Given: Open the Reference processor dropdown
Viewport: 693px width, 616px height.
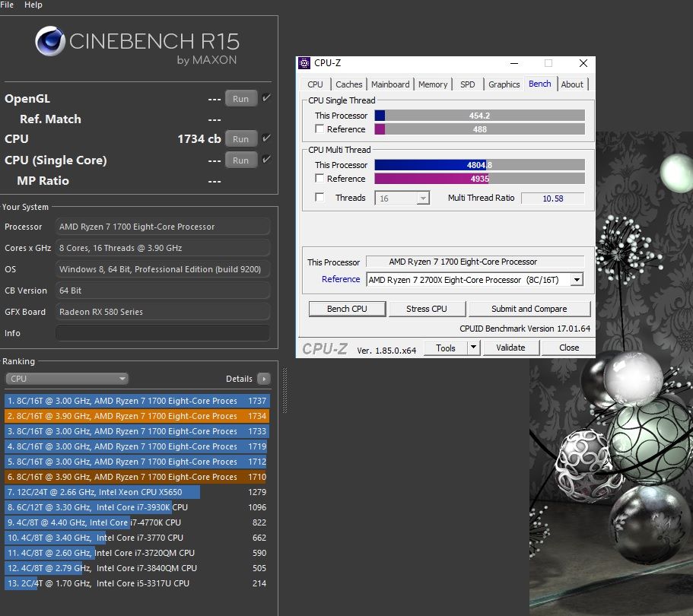Looking at the screenshot, I should tap(577, 280).
